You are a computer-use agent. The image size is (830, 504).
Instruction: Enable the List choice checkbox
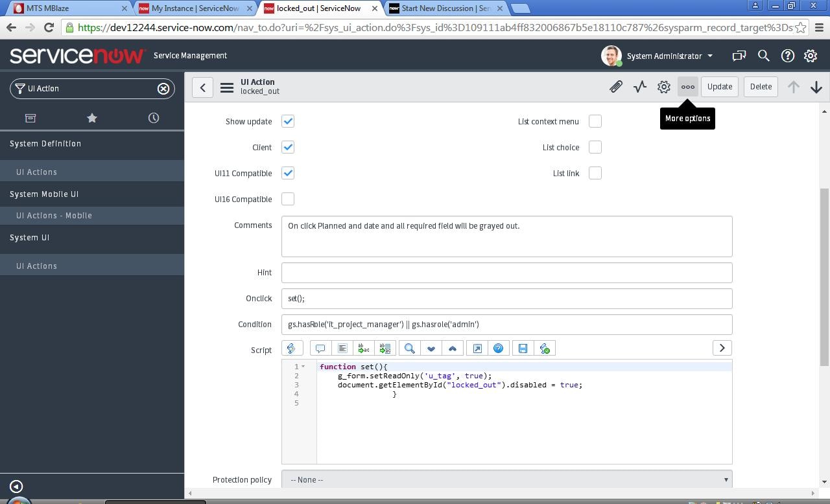(x=595, y=147)
